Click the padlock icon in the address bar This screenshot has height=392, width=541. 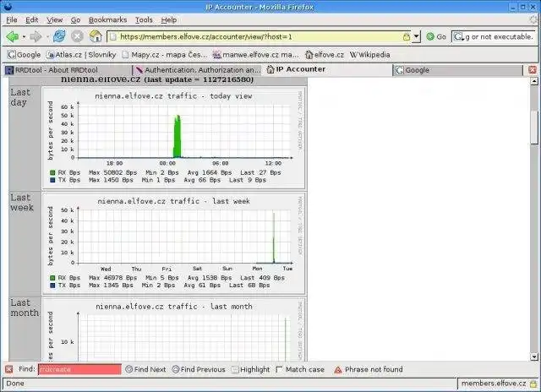tap(407, 36)
